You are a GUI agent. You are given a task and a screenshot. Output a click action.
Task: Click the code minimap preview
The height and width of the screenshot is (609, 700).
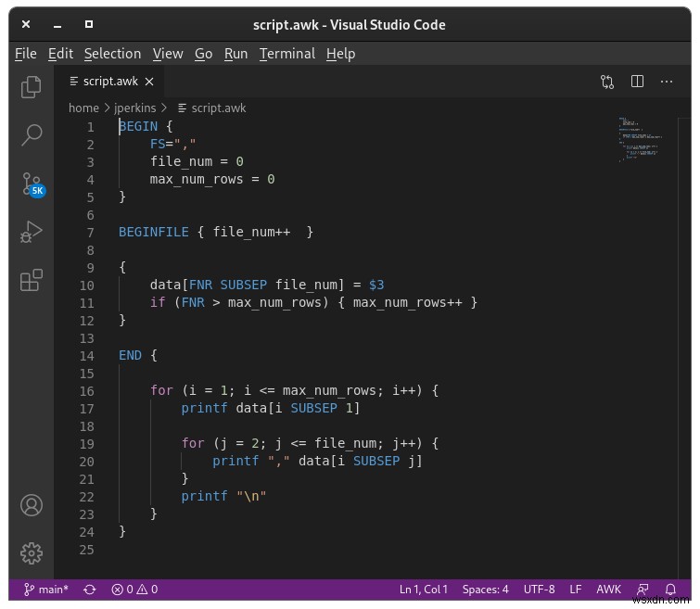(x=640, y=139)
